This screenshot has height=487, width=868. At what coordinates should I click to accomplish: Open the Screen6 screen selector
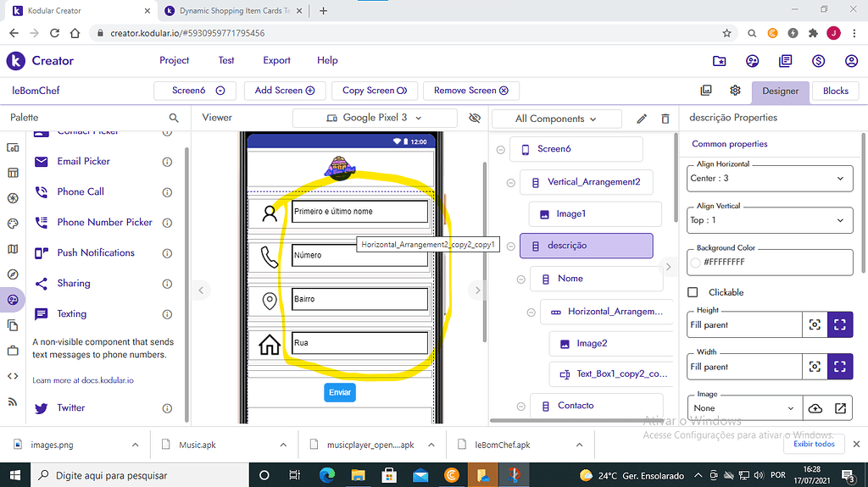tap(195, 91)
